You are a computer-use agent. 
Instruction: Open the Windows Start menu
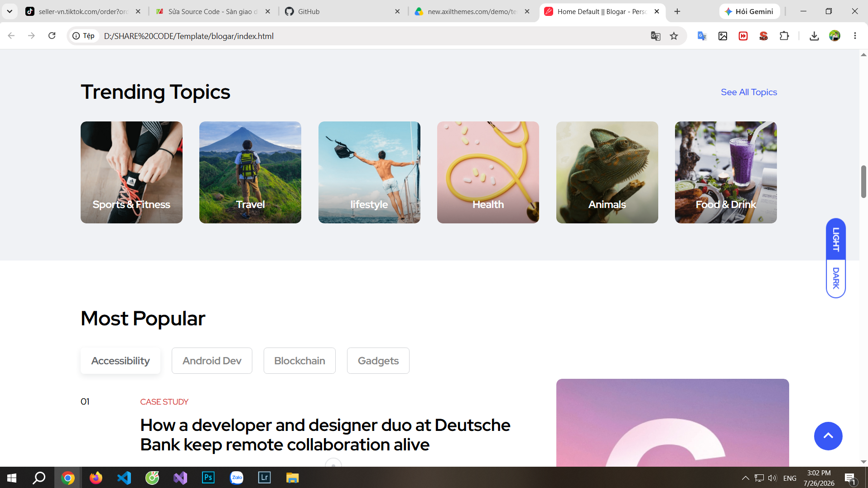(x=12, y=478)
